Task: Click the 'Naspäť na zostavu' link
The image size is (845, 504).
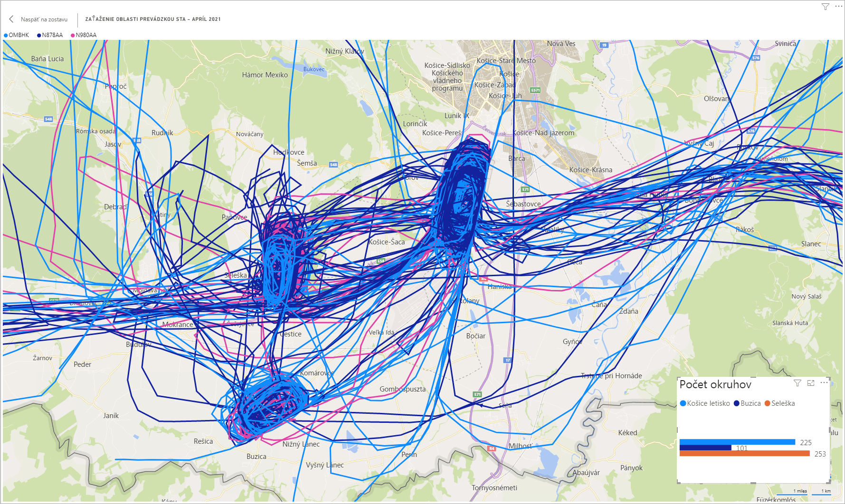Action: (44, 19)
